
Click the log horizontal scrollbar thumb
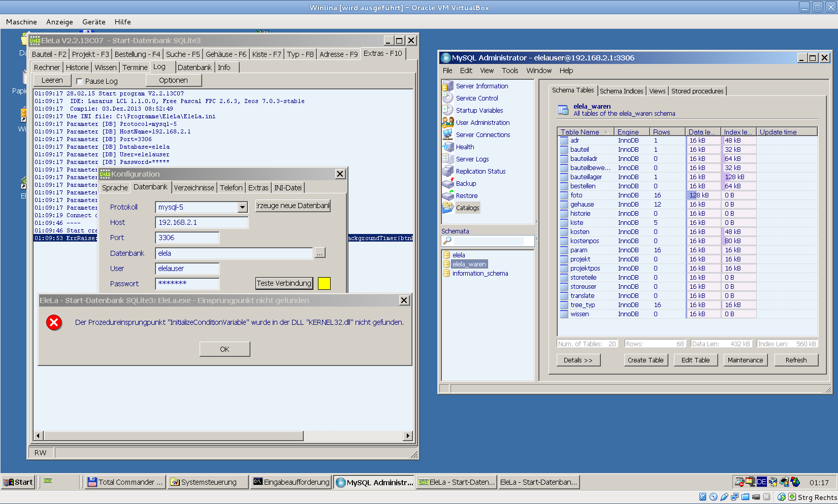174,436
